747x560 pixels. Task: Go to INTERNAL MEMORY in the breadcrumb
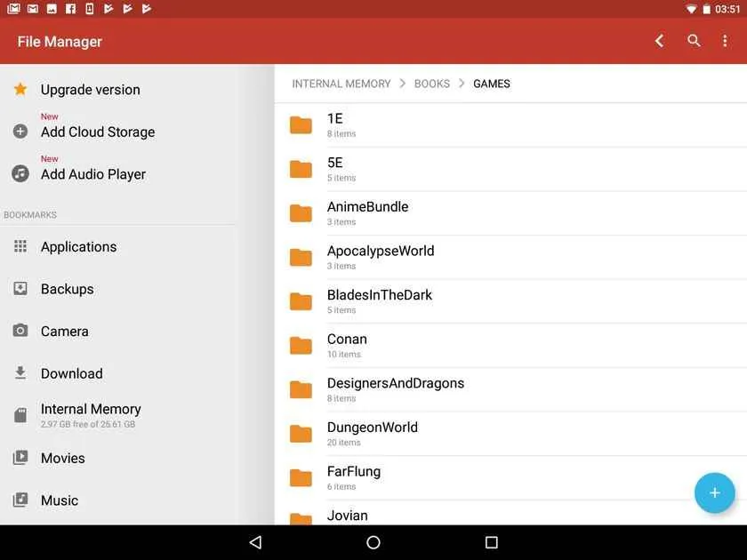pyautogui.click(x=341, y=84)
